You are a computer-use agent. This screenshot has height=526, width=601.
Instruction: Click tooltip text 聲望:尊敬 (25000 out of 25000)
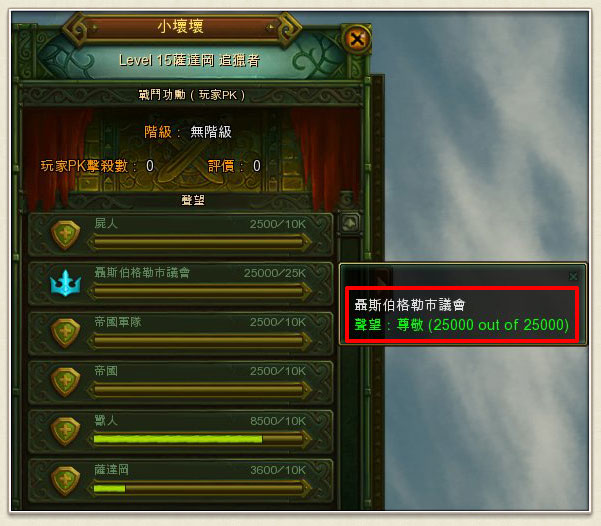coord(461,325)
